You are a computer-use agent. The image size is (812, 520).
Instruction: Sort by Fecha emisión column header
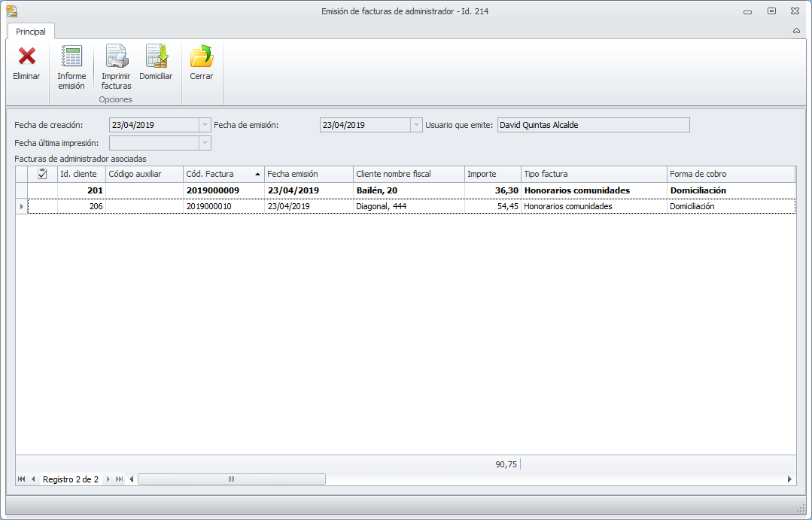point(309,174)
